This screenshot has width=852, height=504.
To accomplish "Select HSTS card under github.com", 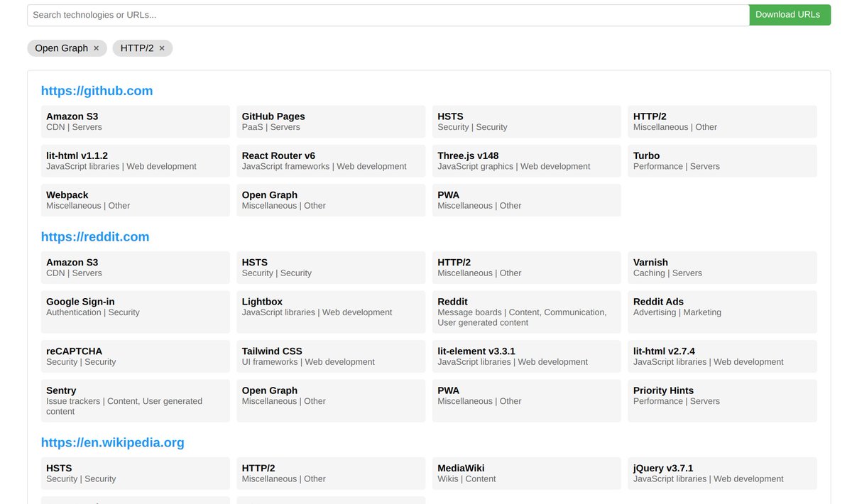I will pyautogui.click(x=527, y=121).
